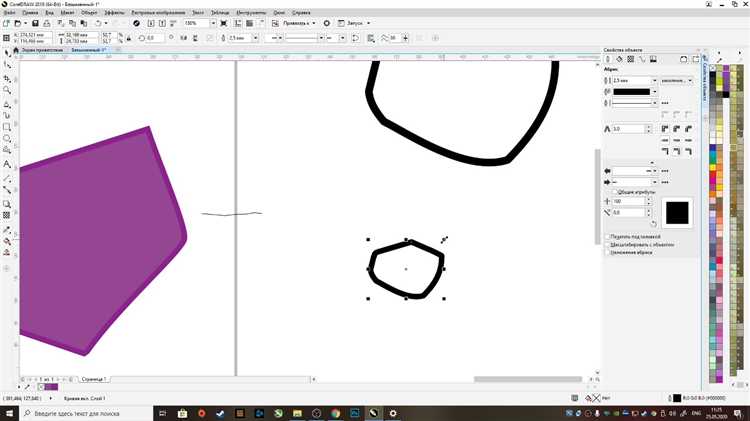The height and width of the screenshot is (421, 750).
Task: Click the Windows Start button
Action: pyautogui.click(x=10, y=413)
